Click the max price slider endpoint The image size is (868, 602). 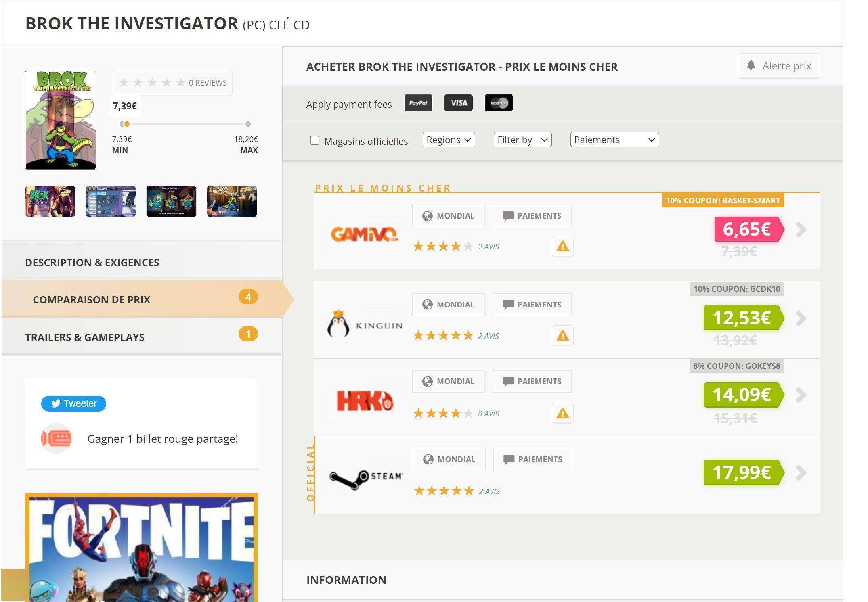(x=248, y=124)
